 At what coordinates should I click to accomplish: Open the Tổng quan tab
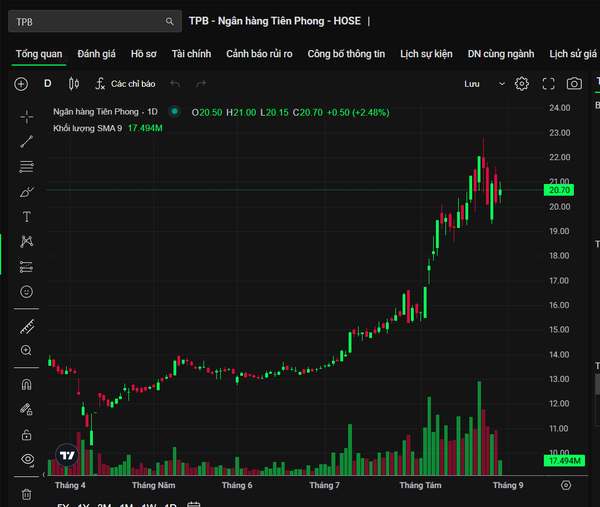pos(39,54)
